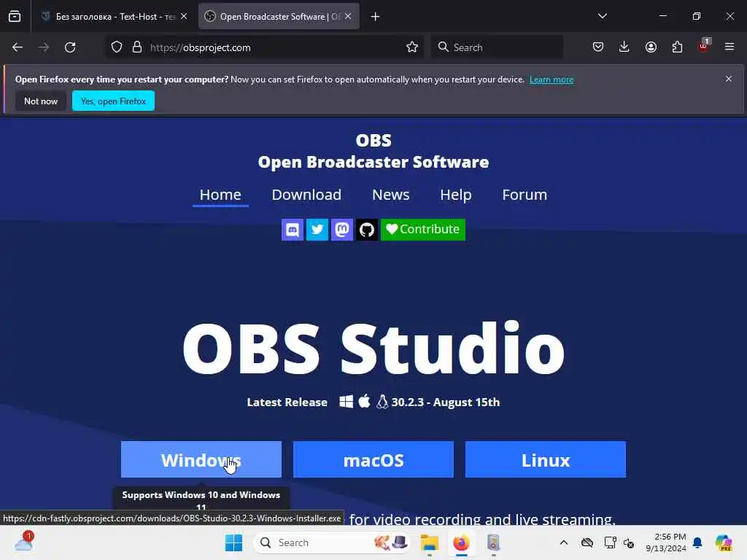Click the green Contribute button

(422, 230)
